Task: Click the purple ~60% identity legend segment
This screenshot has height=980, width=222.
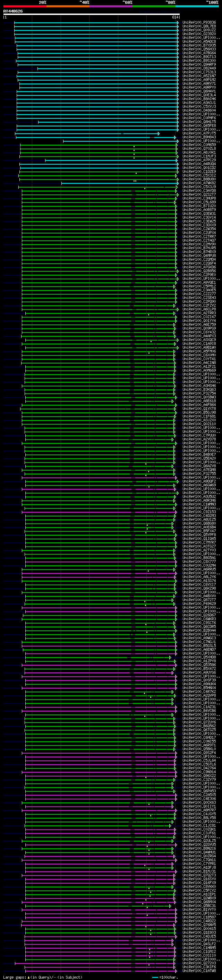Action: (x=111, y=6)
